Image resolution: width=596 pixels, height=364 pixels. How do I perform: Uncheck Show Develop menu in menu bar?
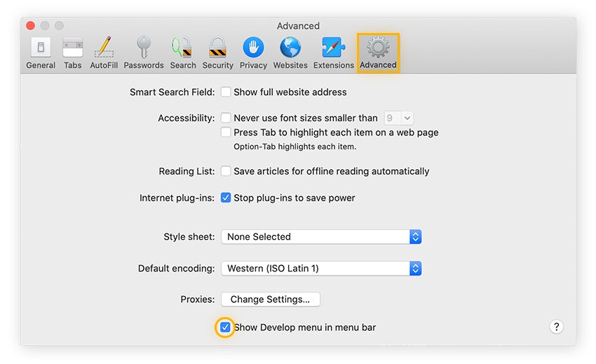coord(225,327)
